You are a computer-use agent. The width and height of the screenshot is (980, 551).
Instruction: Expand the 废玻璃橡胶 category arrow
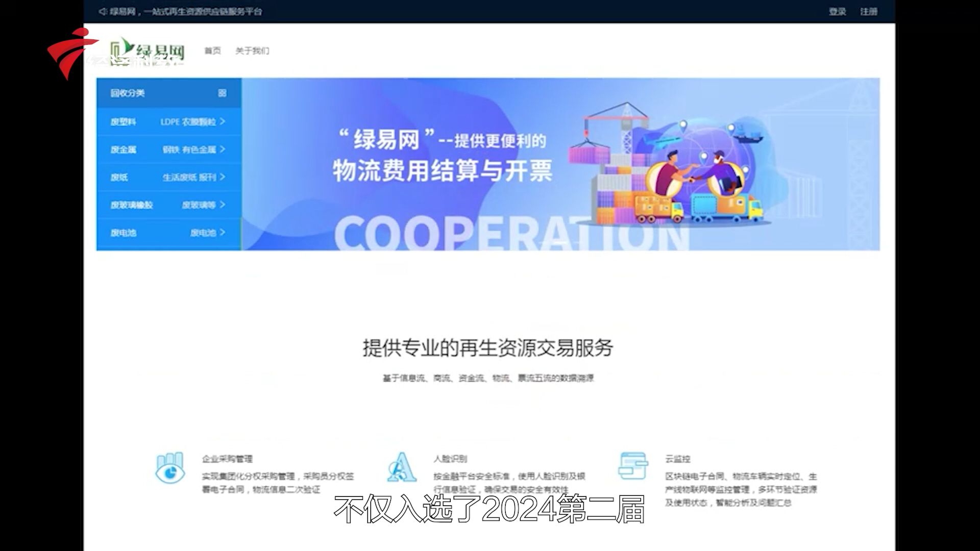(223, 205)
